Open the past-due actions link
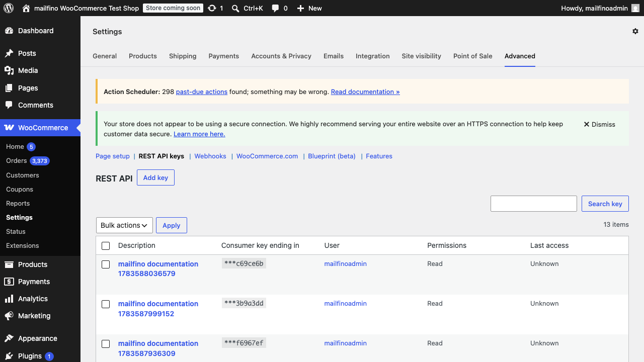 coord(202,92)
